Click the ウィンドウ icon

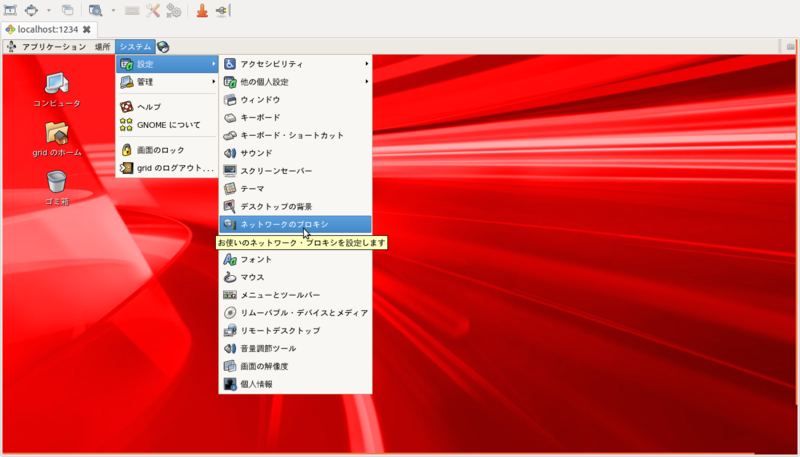pyautogui.click(x=230, y=99)
